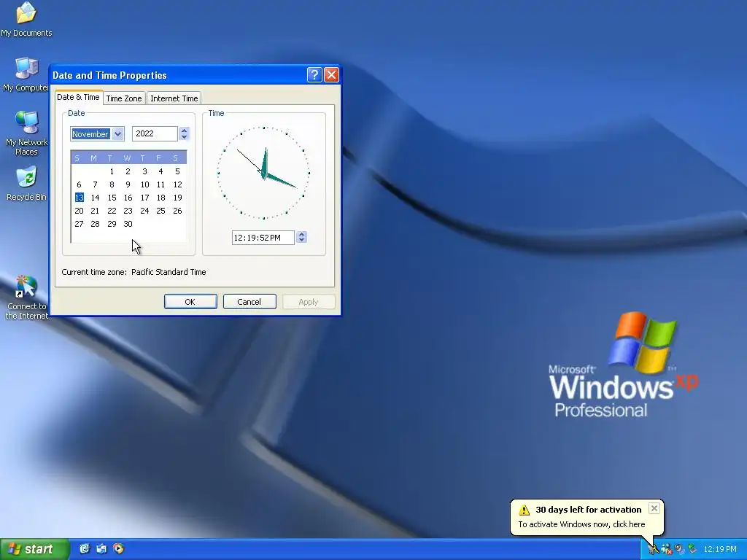Select day 27 in the calendar

pyautogui.click(x=79, y=224)
